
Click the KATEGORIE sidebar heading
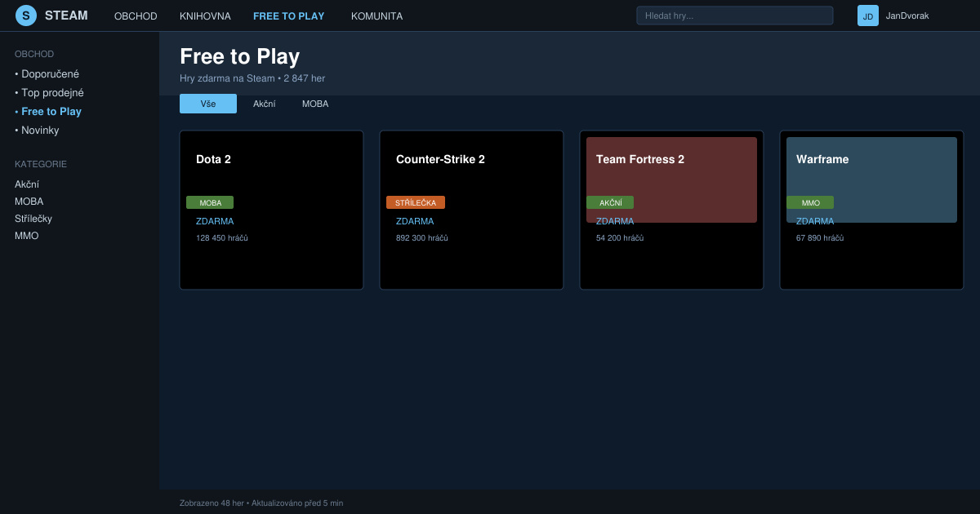pos(41,164)
